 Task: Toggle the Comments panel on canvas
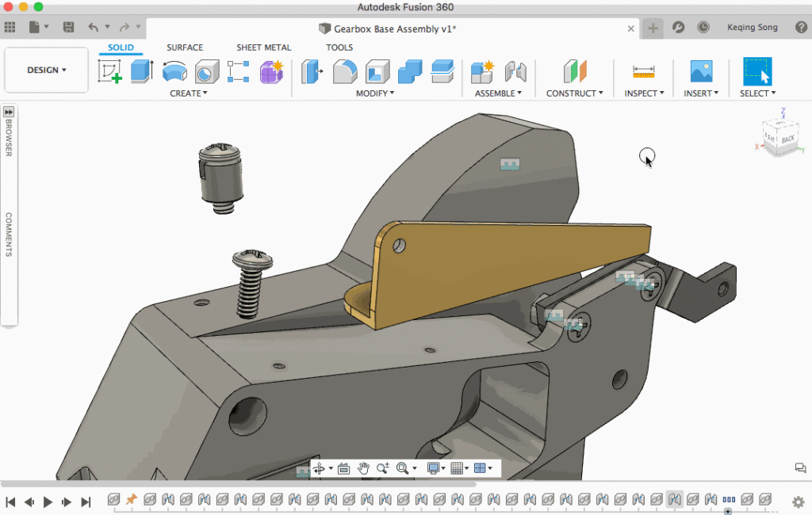[800, 467]
